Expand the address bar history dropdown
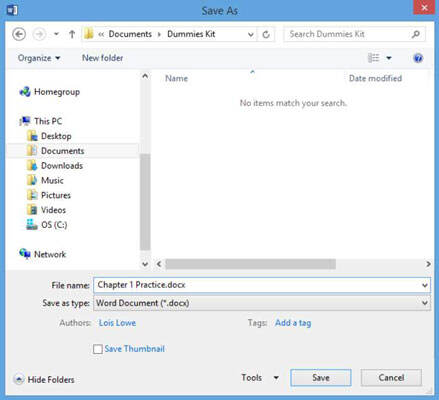 point(251,34)
